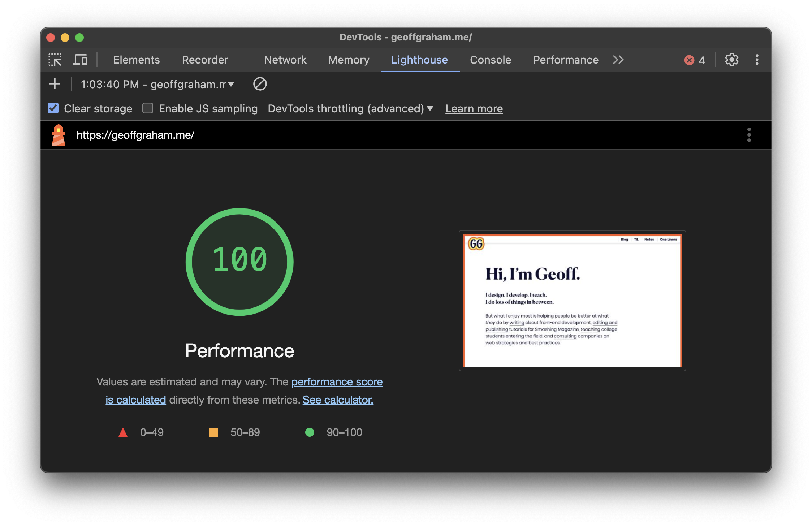
Task: Toggle the device toolbar
Action: pyautogui.click(x=81, y=60)
